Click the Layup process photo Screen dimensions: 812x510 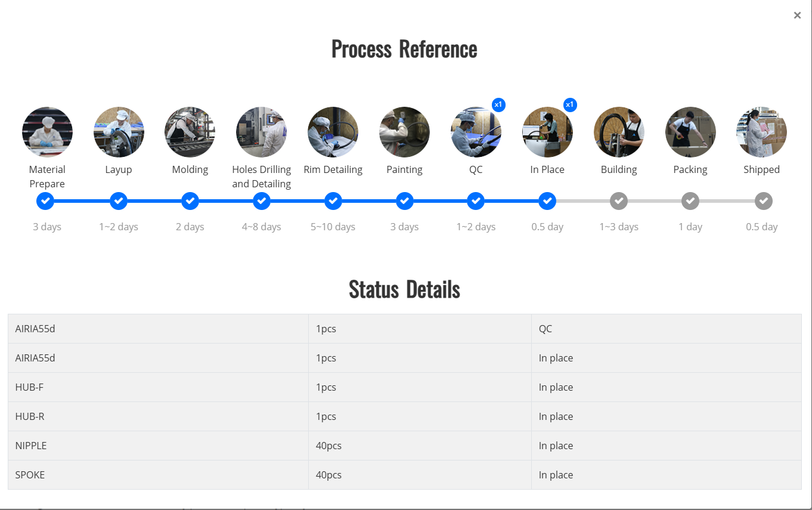point(119,132)
